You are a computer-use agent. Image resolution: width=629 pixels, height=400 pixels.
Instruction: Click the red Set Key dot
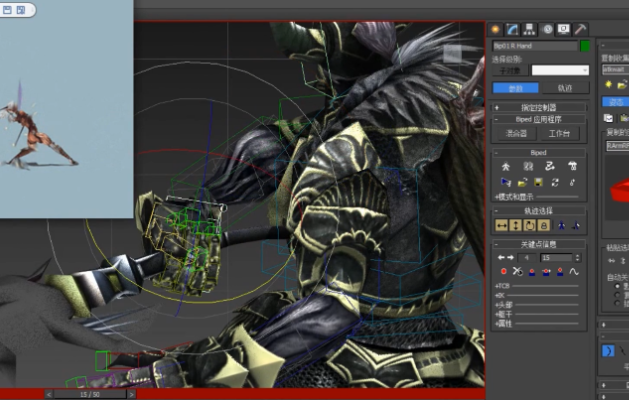pos(503,272)
